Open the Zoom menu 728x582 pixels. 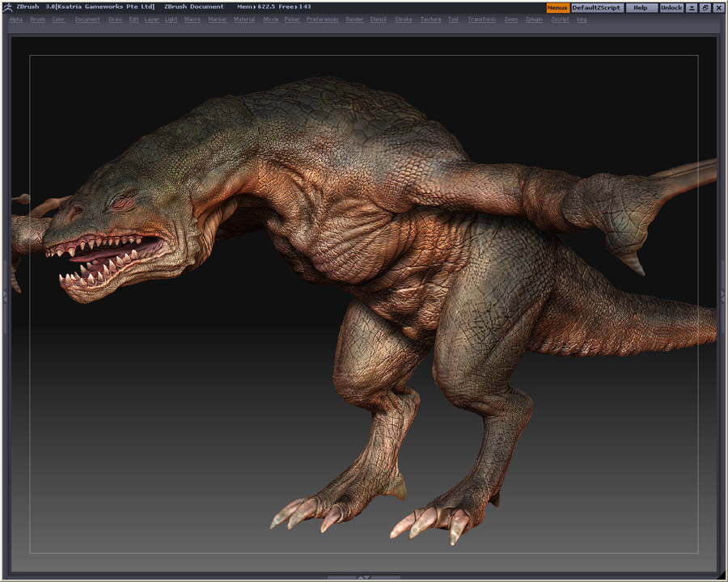pyautogui.click(x=511, y=19)
